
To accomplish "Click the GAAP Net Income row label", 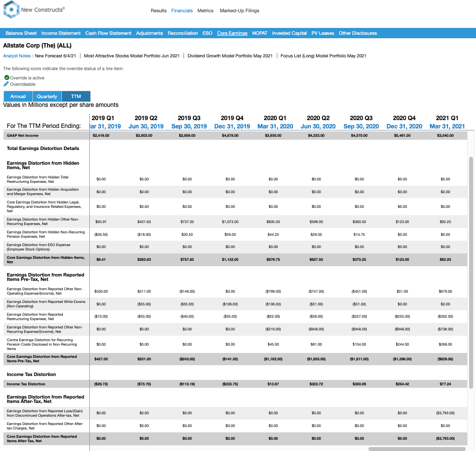I will (23, 136).
